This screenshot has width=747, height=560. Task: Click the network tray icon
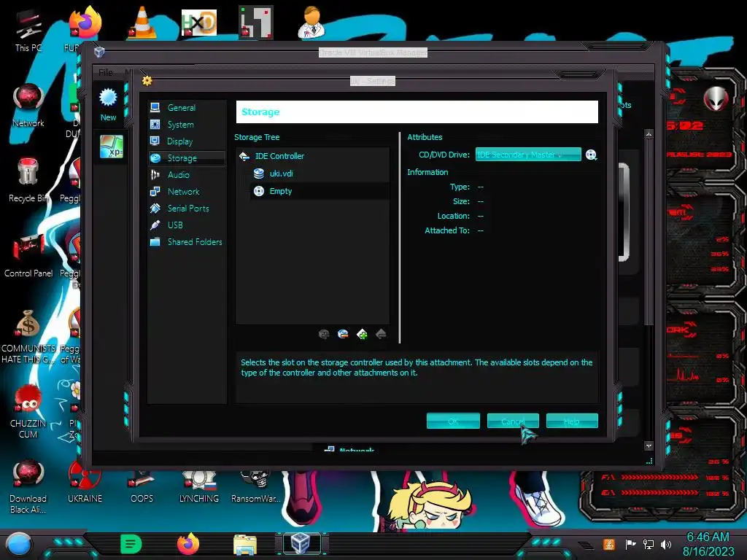tap(649, 544)
